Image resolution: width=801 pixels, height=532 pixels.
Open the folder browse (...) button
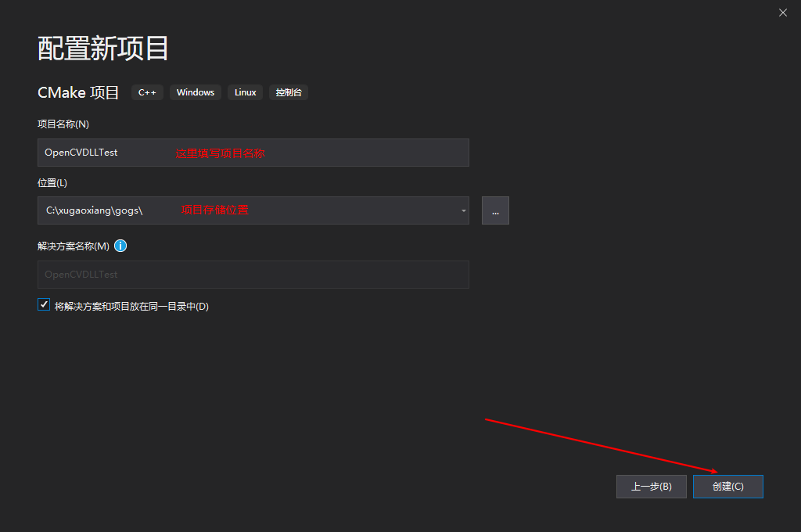pyautogui.click(x=495, y=210)
